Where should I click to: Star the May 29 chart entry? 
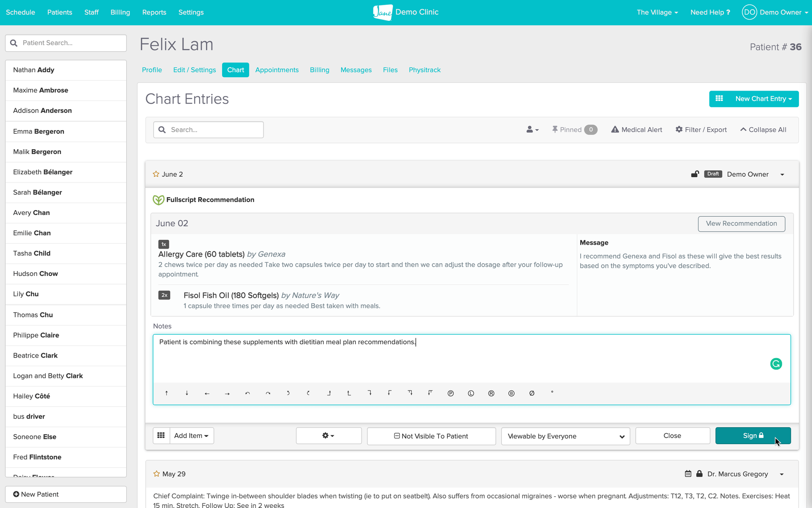click(x=157, y=473)
